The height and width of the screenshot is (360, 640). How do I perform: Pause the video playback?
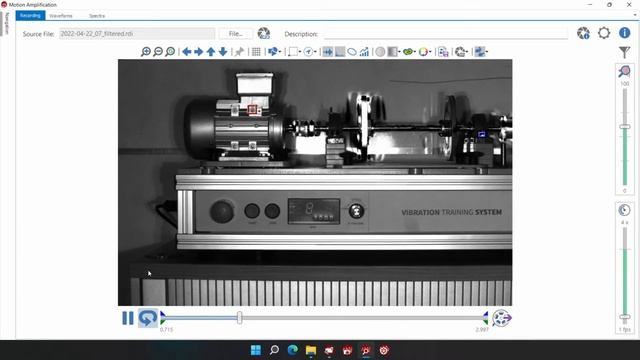[x=128, y=318]
